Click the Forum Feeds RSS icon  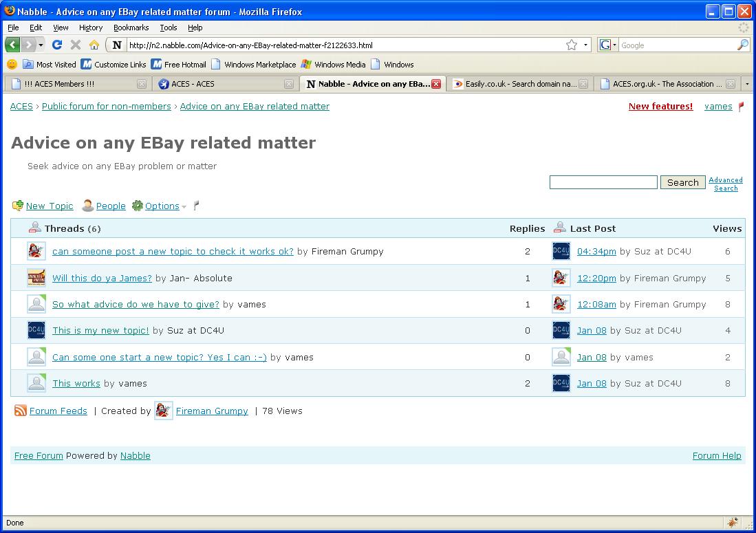pos(21,411)
